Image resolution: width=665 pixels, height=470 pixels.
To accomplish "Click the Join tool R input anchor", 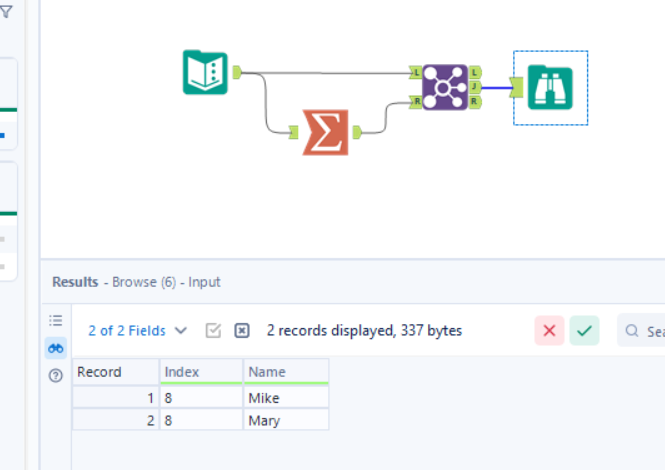I will (x=416, y=102).
